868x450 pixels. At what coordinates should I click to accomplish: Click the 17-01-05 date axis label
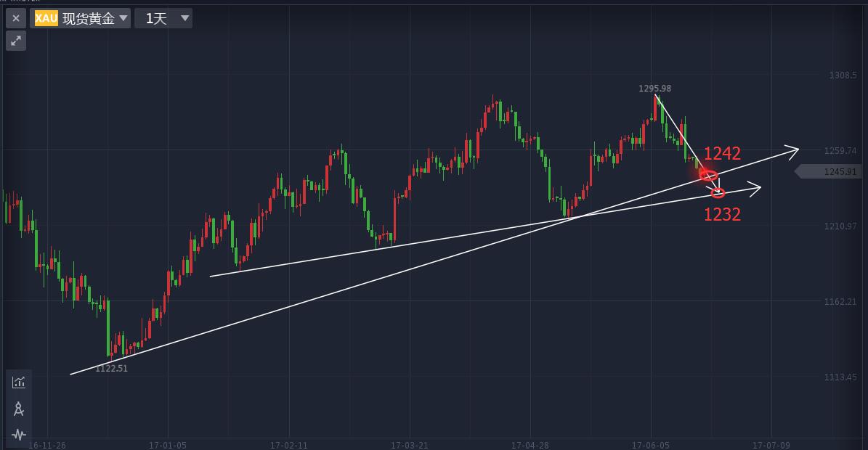tap(166, 443)
